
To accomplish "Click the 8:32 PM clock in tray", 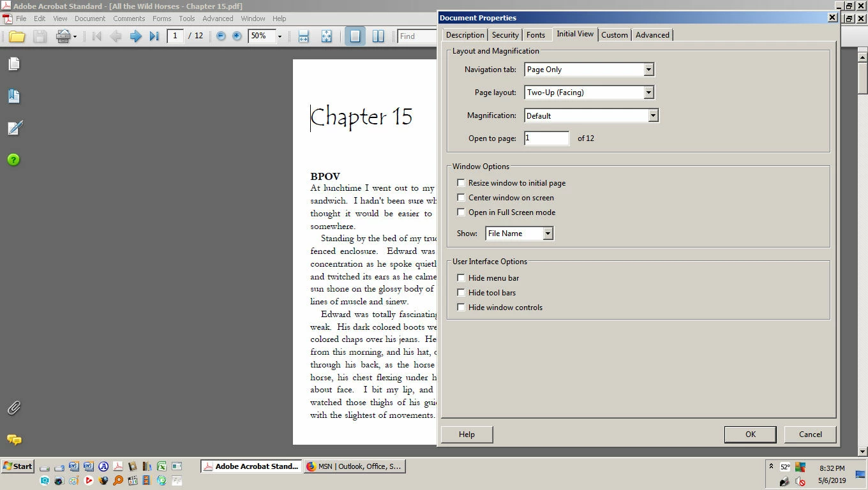I will click(832, 468).
